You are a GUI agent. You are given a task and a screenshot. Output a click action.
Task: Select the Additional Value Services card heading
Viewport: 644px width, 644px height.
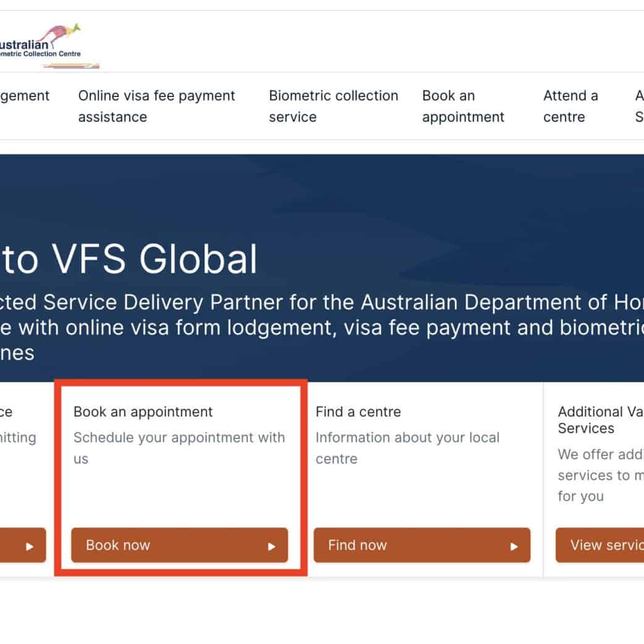click(x=600, y=420)
